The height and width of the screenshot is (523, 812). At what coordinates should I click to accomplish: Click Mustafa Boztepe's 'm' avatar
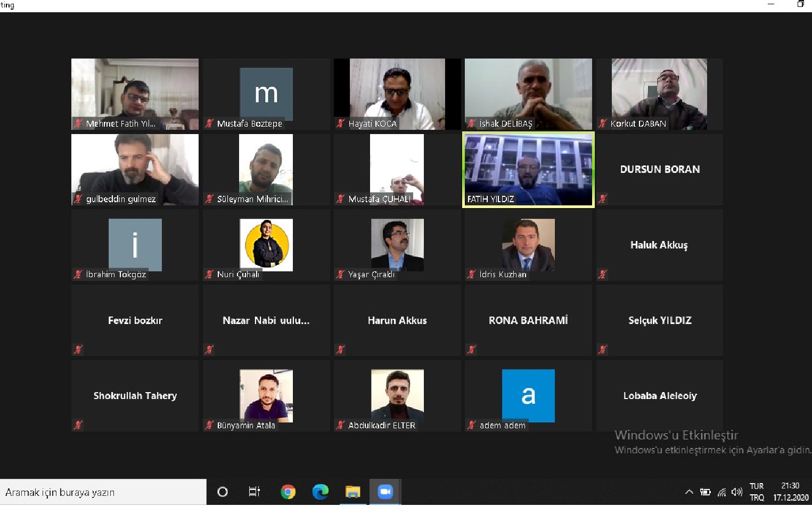tap(266, 94)
